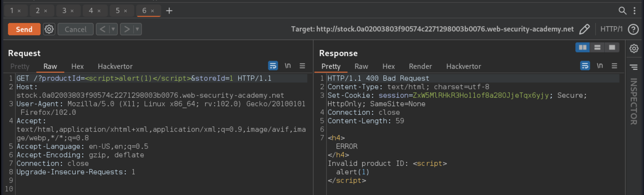644x195 pixels.
Task: Select Request Pretty view
Action: click(20, 66)
